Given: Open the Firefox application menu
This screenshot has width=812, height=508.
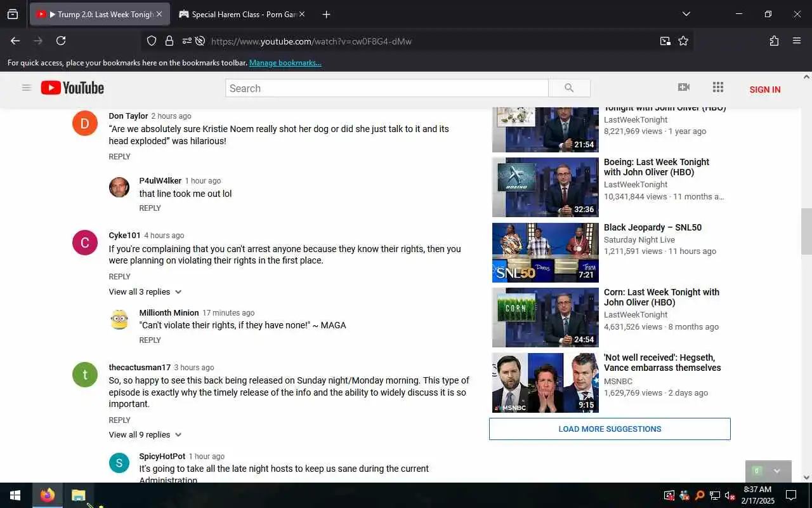Looking at the screenshot, I should [797, 41].
